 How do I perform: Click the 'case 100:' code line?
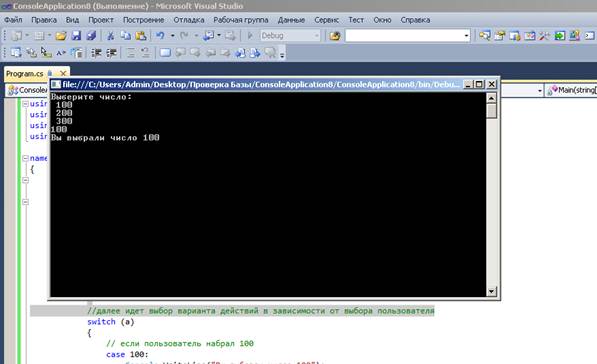tap(127, 354)
